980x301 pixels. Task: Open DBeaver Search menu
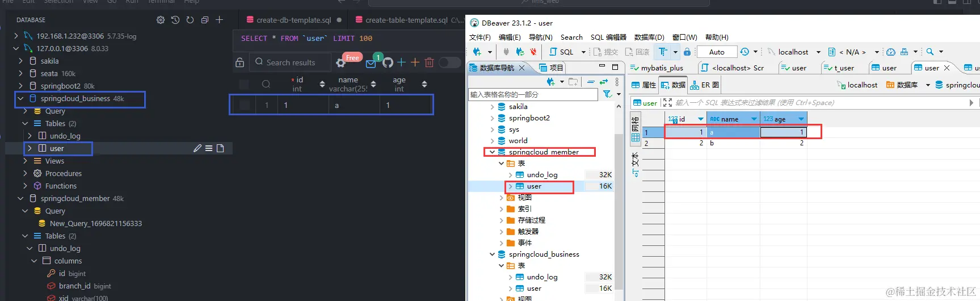571,37
